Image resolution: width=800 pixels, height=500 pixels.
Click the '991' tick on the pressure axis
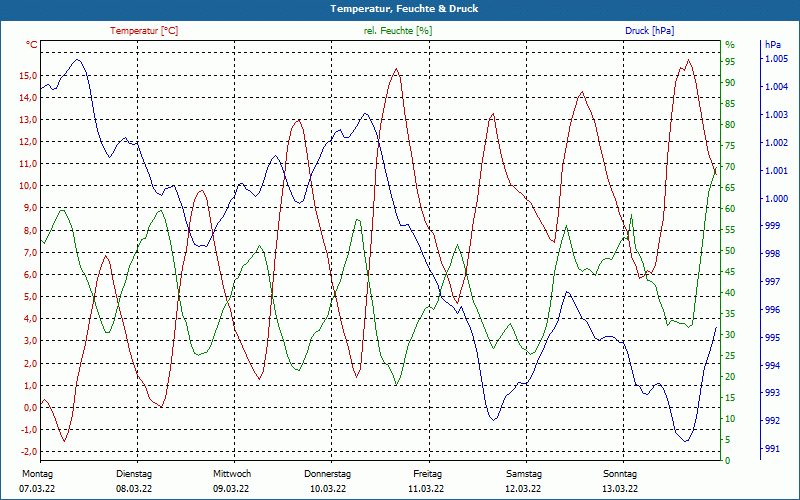click(x=772, y=449)
